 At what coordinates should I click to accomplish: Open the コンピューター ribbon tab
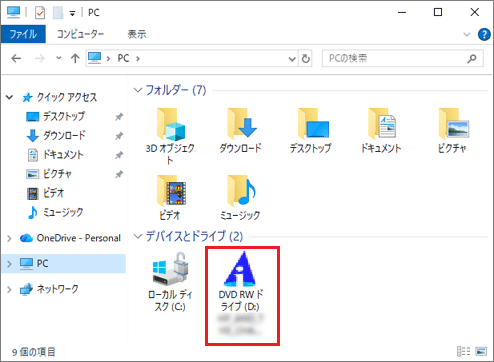click(80, 34)
